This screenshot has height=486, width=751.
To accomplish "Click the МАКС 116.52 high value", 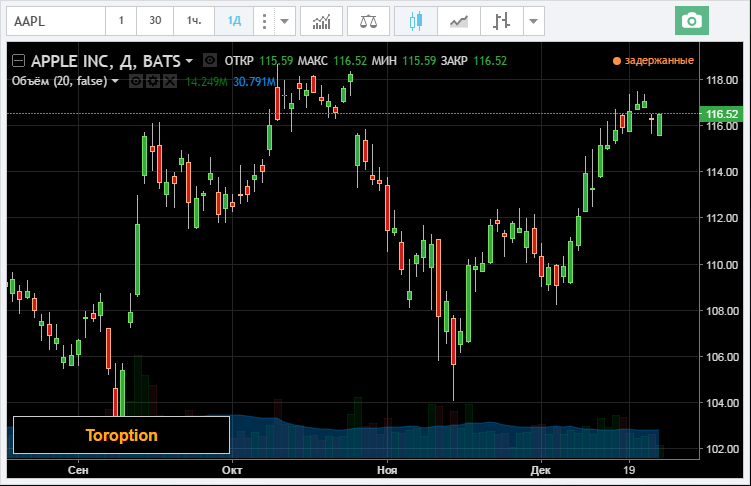I will 332,61.
